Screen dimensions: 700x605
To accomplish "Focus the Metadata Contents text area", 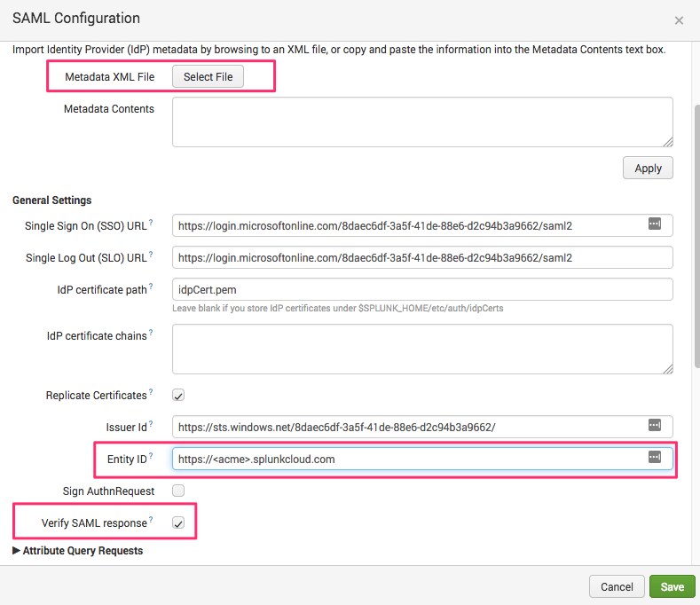I will [422, 122].
